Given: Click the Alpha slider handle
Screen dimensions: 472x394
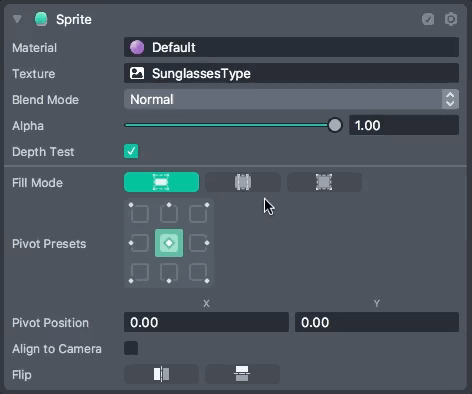Looking at the screenshot, I should [335, 125].
